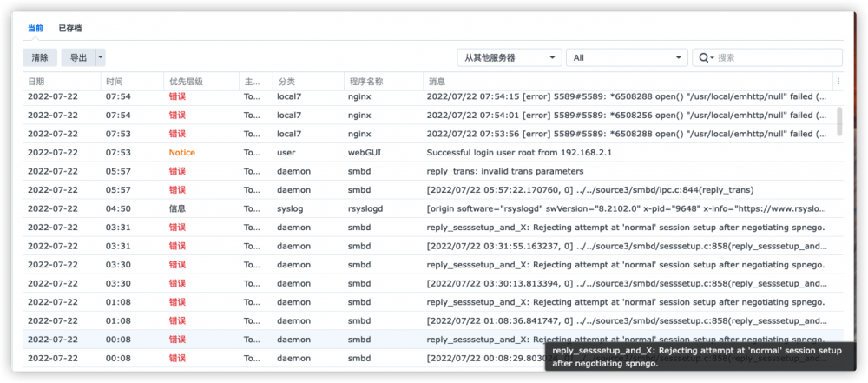
Task: Sort by the 消息 column header
Action: 628,82
